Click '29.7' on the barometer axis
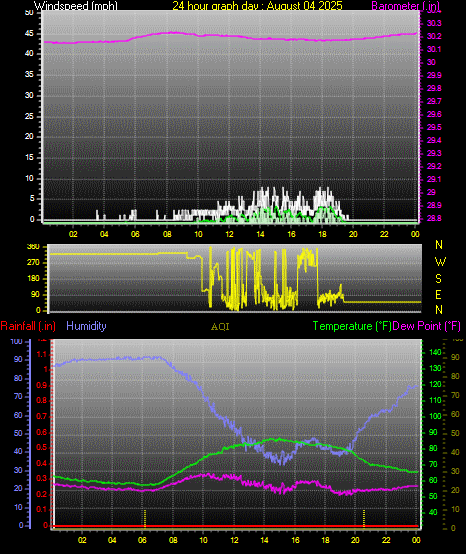 coord(434,101)
